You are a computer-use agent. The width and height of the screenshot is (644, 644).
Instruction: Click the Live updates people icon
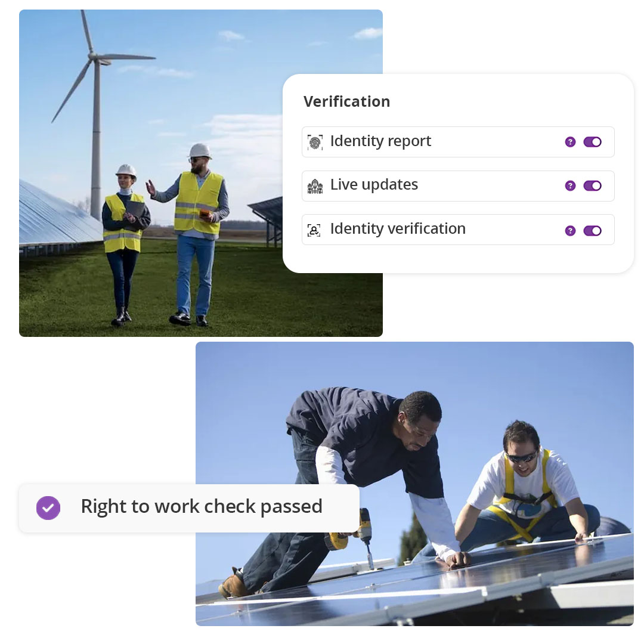315,186
